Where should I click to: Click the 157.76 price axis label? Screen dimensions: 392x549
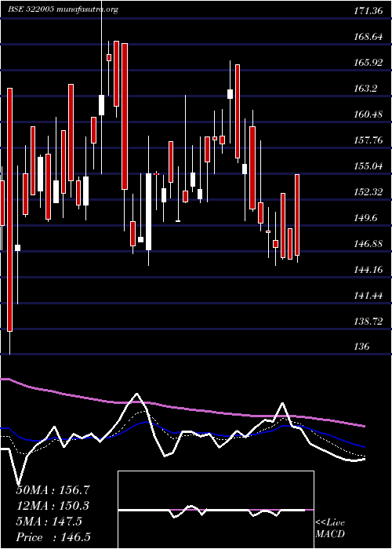click(x=368, y=140)
